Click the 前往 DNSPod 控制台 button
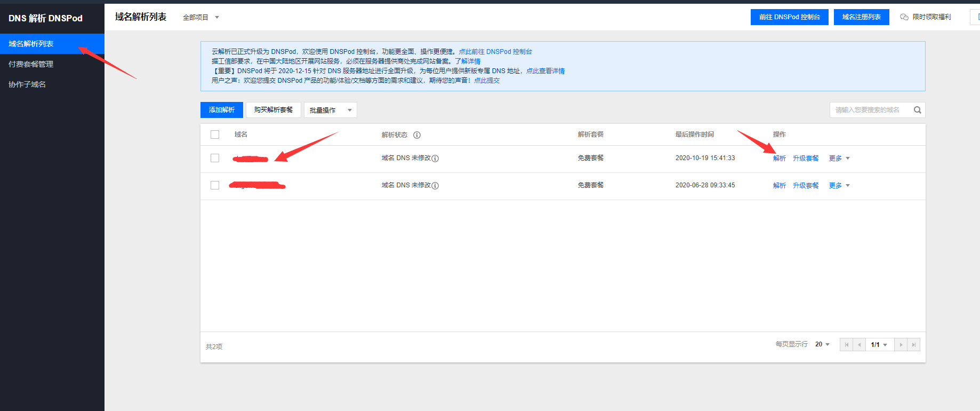The height and width of the screenshot is (411, 980). (x=790, y=17)
